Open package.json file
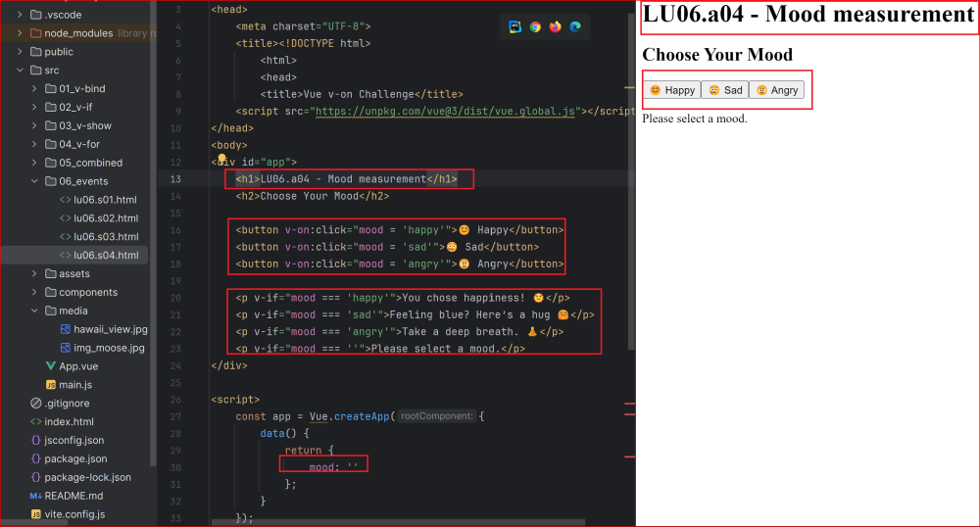The width and height of the screenshot is (980, 527). [75, 458]
